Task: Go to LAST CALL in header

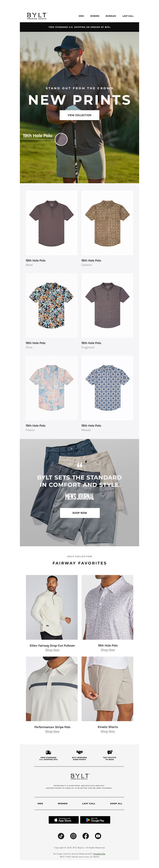Action: click(128, 16)
